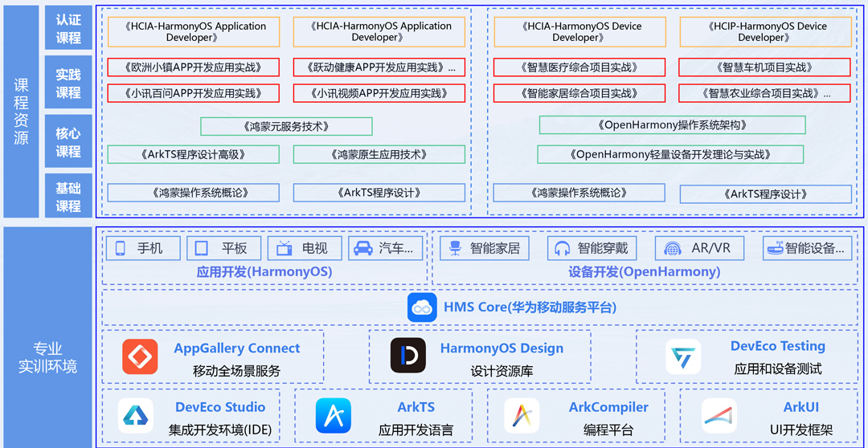
Task: Click the ArkUI logo icon
Action: tap(719, 416)
